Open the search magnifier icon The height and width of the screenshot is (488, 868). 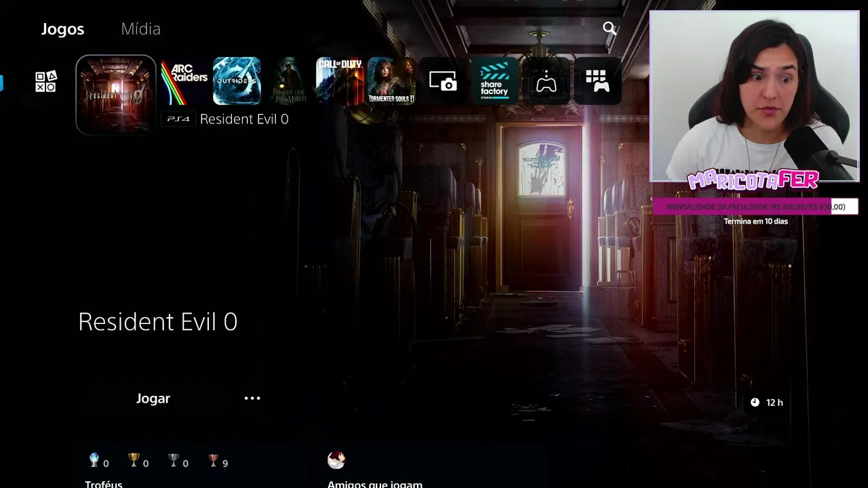pos(610,28)
